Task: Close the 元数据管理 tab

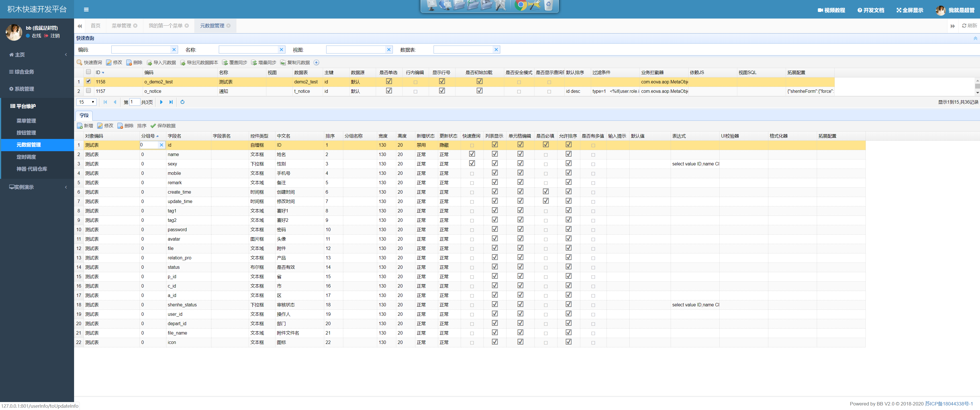Action: click(229, 25)
